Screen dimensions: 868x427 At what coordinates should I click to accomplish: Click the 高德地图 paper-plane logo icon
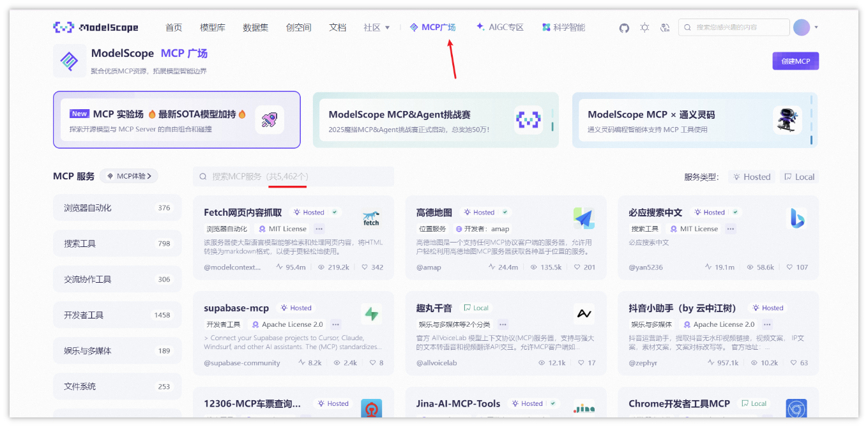[x=584, y=218]
